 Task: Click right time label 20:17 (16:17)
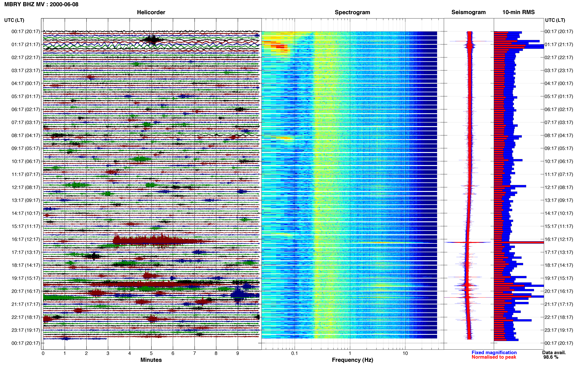tap(559, 291)
